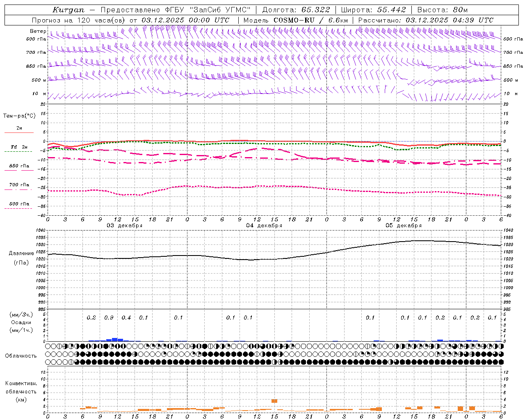Click the '03 декабря' date label

click(x=125, y=226)
